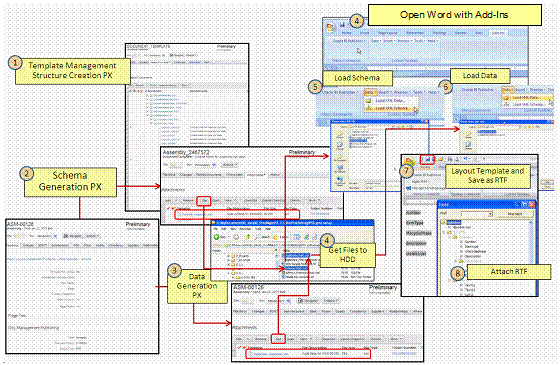The width and height of the screenshot is (560, 365).
Task: Open Favorites menu in Explorer window
Action: (245, 229)
